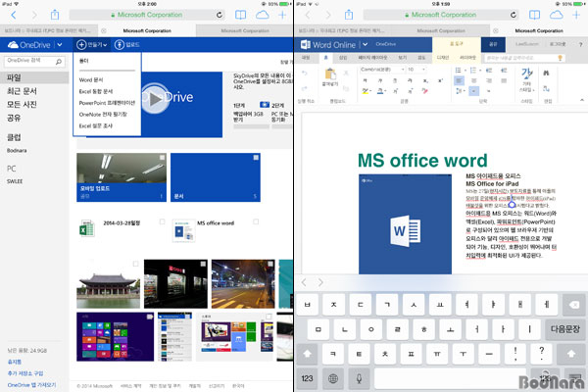Click the help question mark in Word Online

pyautogui.click(x=580, y=44)
